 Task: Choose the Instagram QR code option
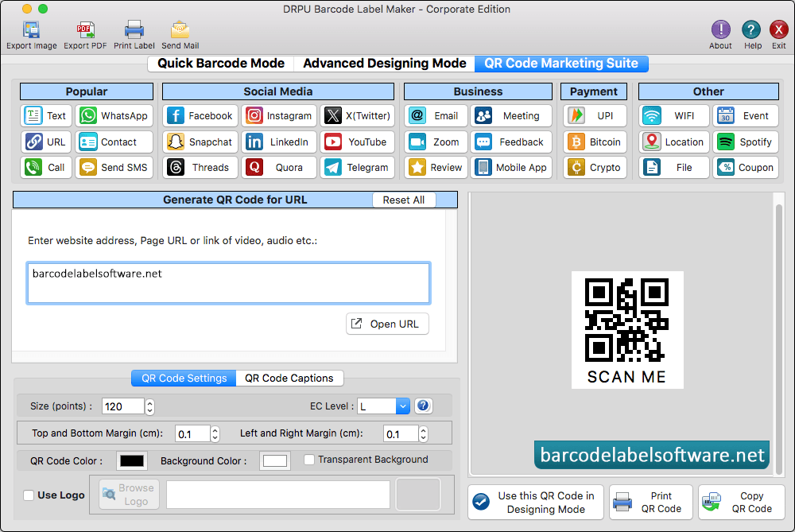pyautogui.click(x=279, y=115)
